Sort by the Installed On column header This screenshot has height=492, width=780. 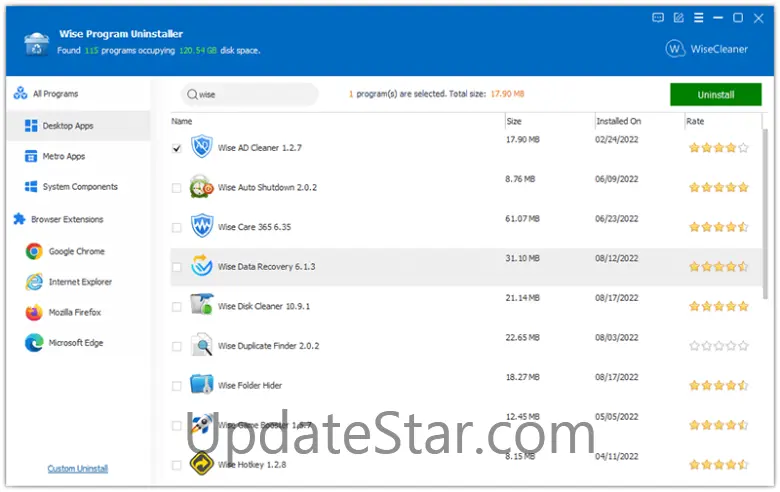(618, 121)
